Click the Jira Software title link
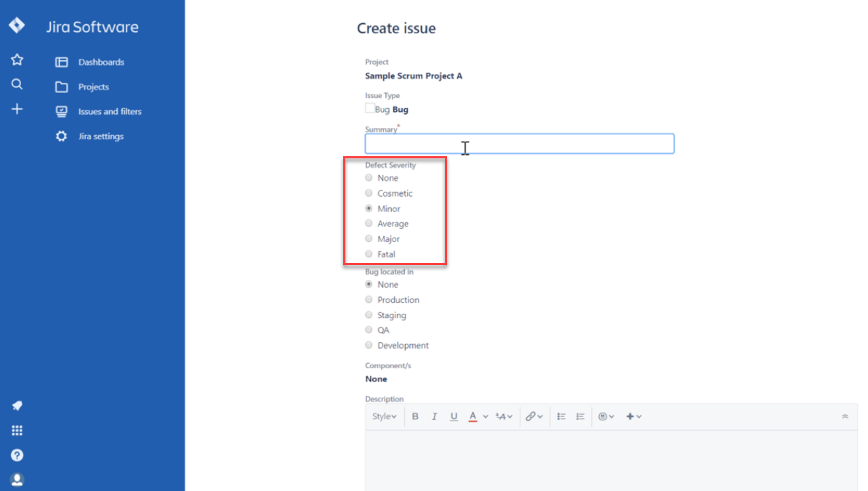The image size is (868, 491). (92, 27)
